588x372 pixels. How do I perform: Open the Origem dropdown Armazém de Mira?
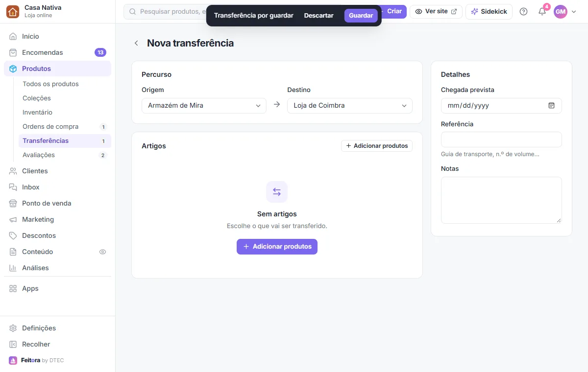click(204, 105)
